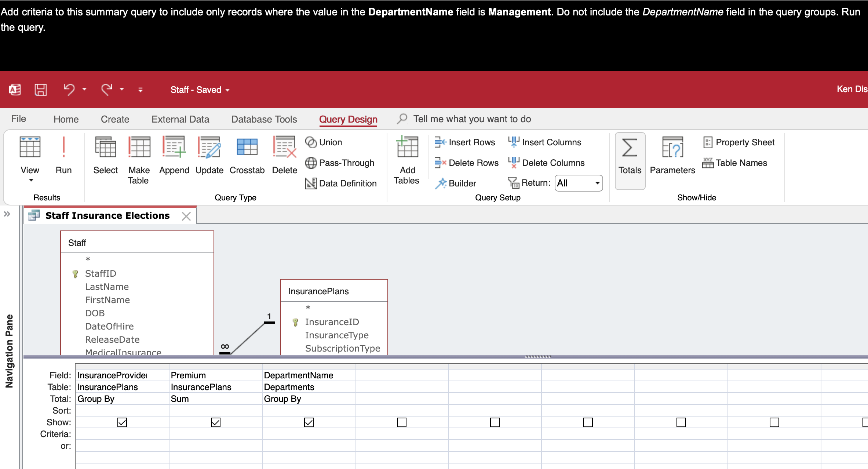The height and width of the screenshot is (469, 868).
Task: Click the Undo arrow icon
Action: [69, 89]
